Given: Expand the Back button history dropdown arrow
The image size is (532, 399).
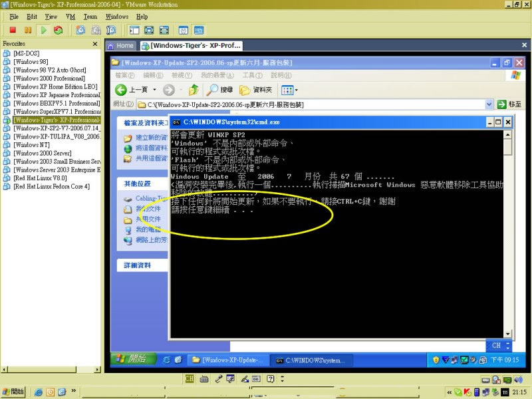Looking at the screenshot, I should coord(154,90).
